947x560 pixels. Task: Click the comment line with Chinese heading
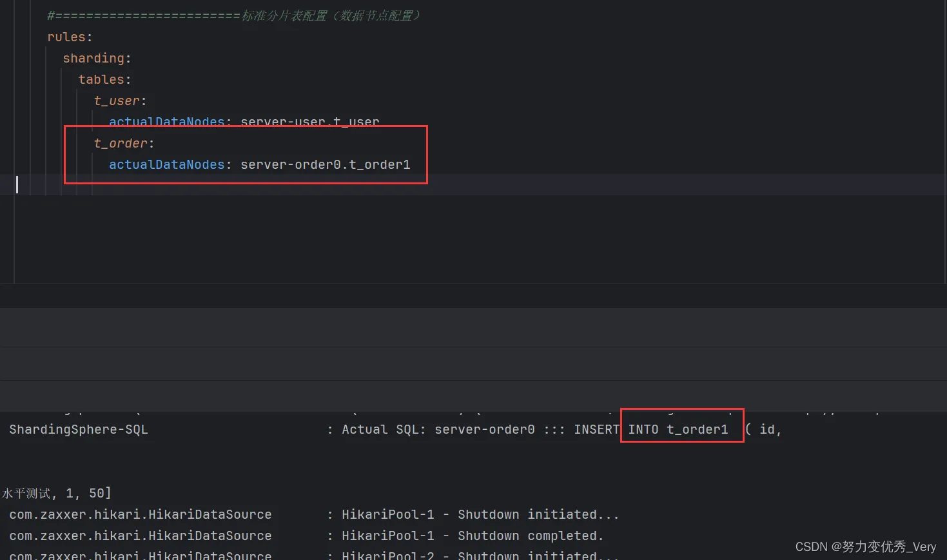(x=234, y=15)
